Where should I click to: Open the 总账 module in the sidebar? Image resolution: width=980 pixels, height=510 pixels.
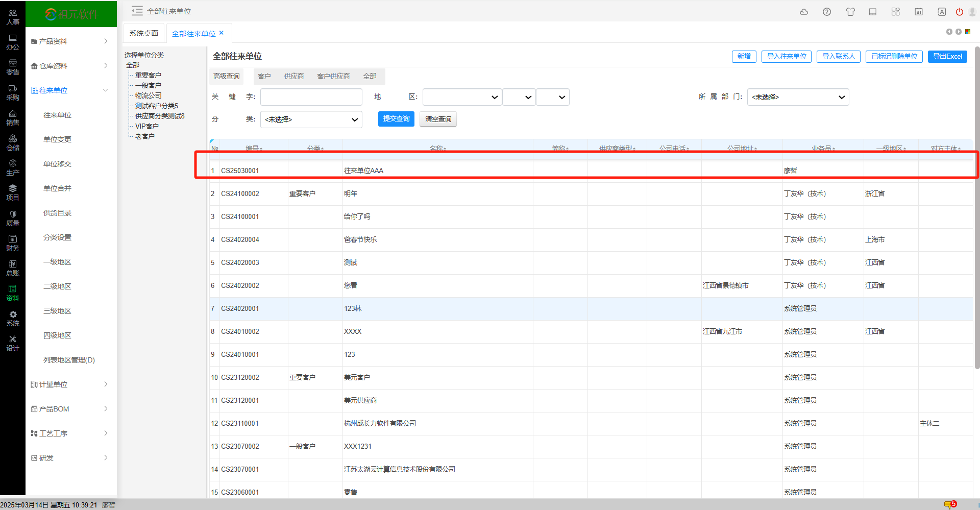[13, 268]
